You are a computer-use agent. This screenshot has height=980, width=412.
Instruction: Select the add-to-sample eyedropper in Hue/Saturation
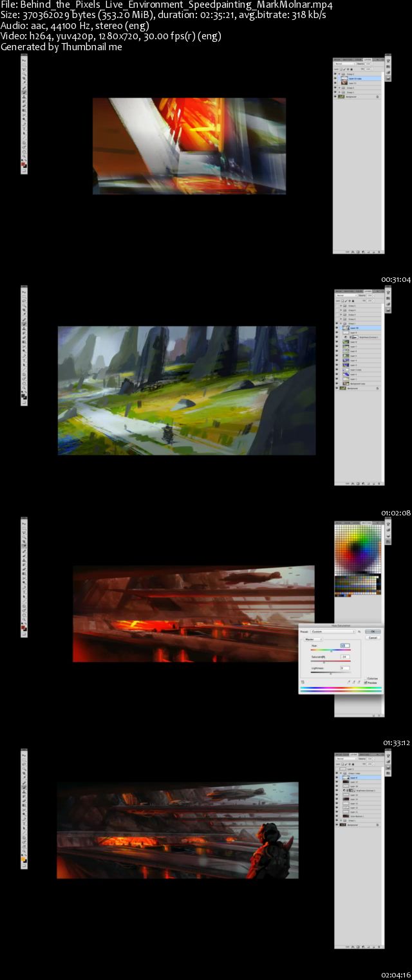tap(353, 682)
